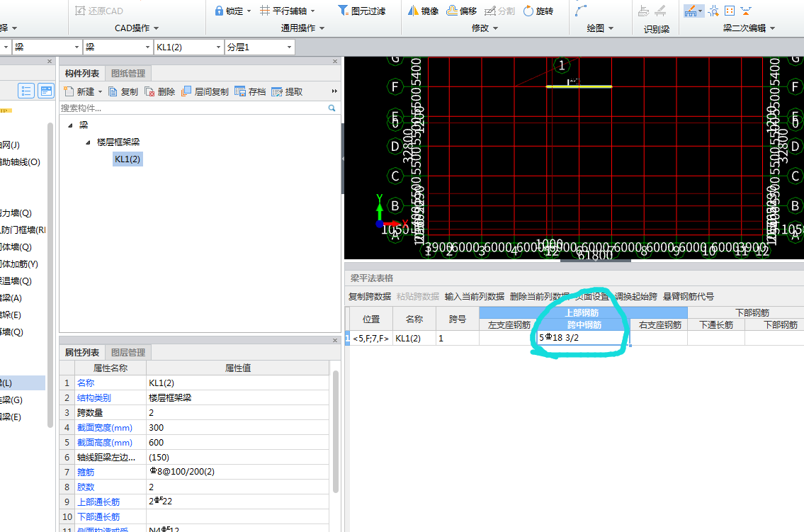
Task: Click 存档 archive icon
Action: point(240,92)
